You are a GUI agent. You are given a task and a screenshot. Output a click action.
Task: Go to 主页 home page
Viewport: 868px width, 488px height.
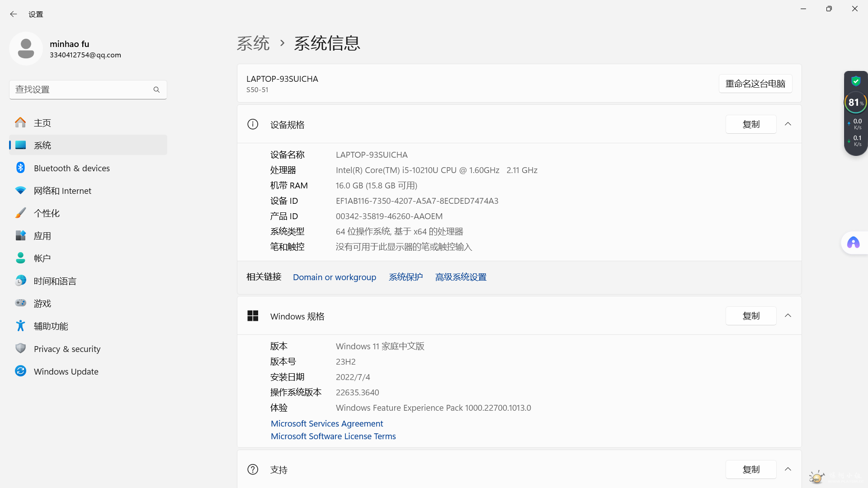tap(42, 123)
